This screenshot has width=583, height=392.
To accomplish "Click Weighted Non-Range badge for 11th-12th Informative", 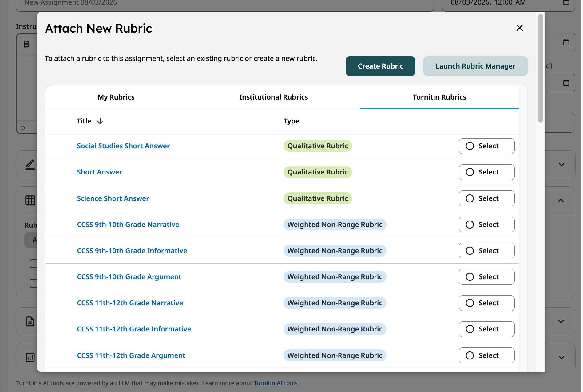I will click(x=335, y=329).
